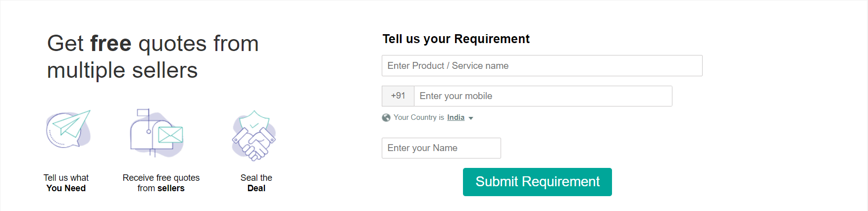Click the bold word 'free' in the headline

111,44
